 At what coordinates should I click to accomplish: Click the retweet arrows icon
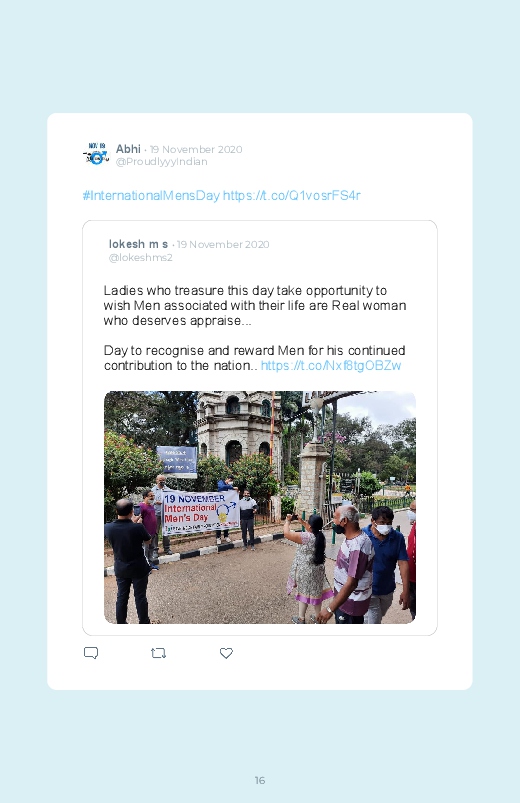(x=158, y=653)
